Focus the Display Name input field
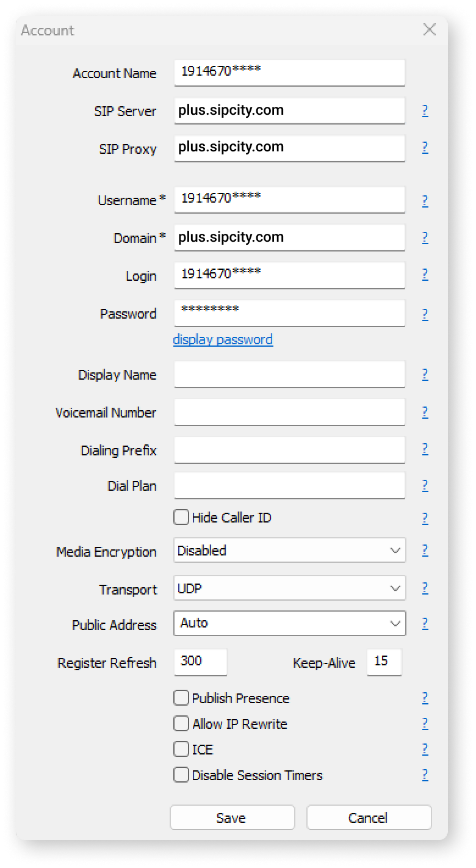The width and height of the screenshot is (476, 868). 290,374
